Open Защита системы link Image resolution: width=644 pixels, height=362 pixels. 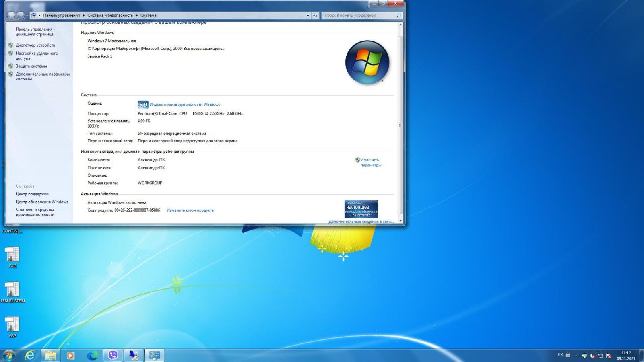pyautogui.click(x=31, y=66)
